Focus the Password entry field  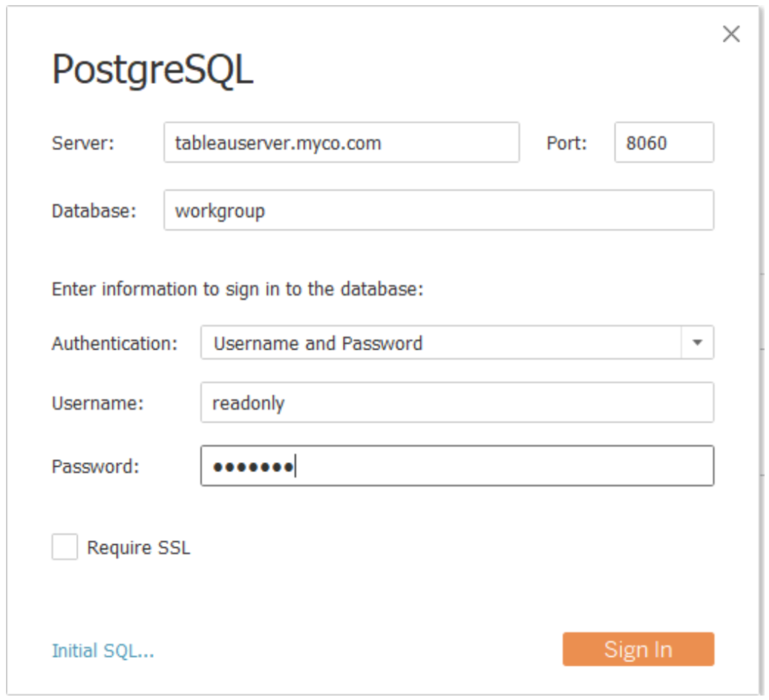coord(456,466)
